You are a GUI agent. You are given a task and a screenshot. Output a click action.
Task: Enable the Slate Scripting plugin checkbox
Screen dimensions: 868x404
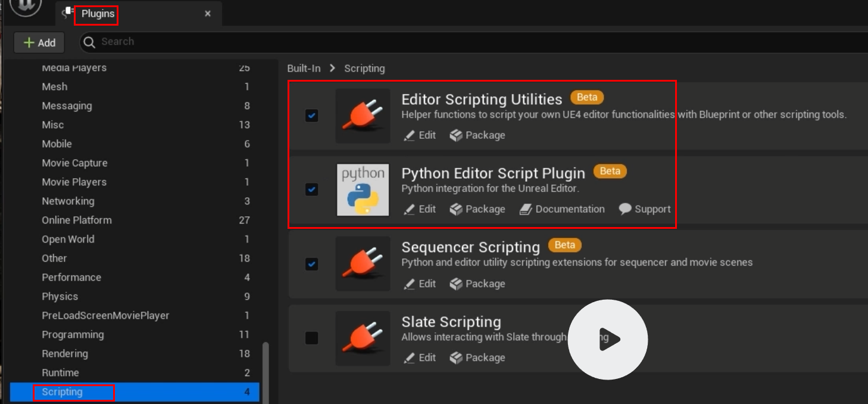click(311, 338)
